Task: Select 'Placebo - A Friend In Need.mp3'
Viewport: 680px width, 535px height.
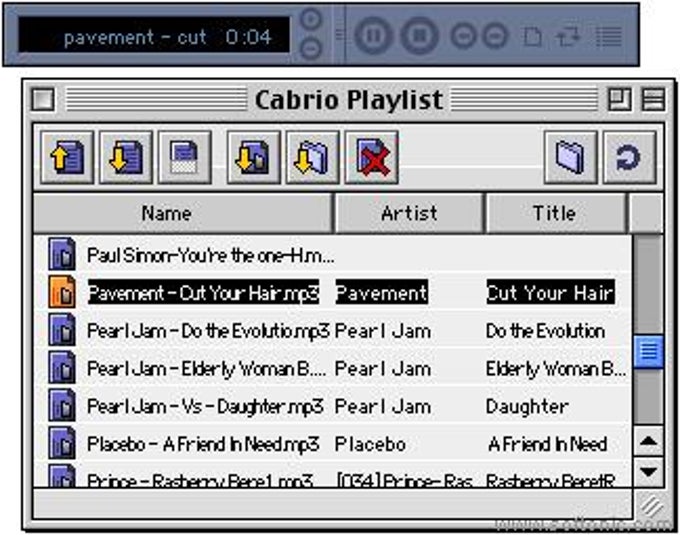Action: [203, 444]
